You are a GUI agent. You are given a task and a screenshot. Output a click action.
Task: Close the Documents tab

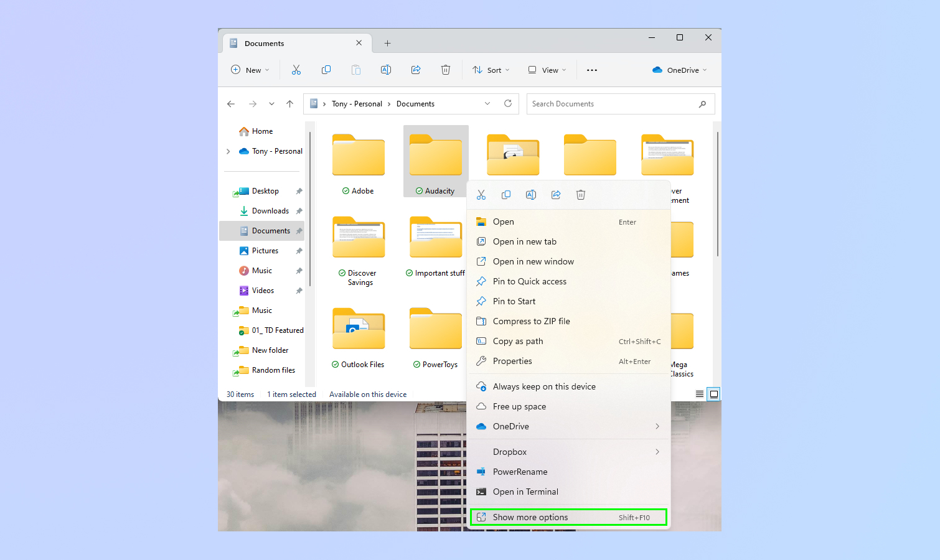pos(359,43)
